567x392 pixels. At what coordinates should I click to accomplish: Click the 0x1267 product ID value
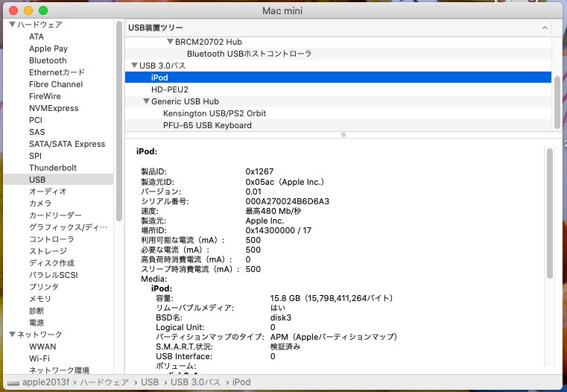pos(259,171)
